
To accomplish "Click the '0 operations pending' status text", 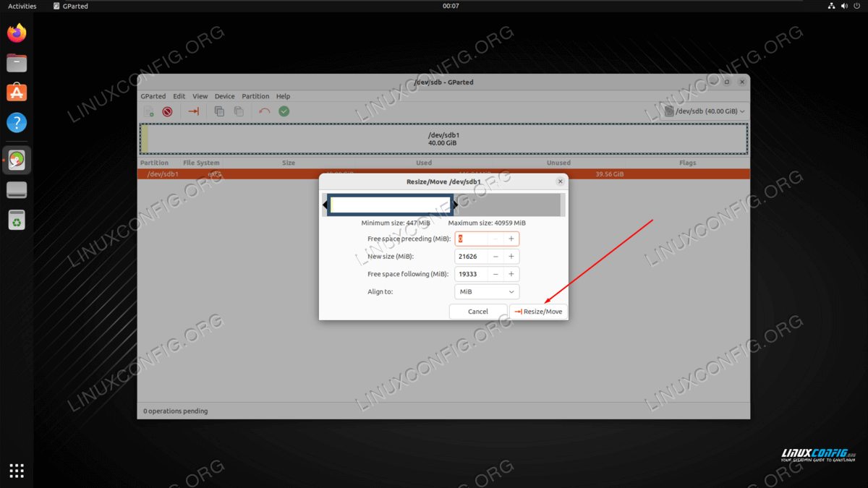I will [176, 411].
